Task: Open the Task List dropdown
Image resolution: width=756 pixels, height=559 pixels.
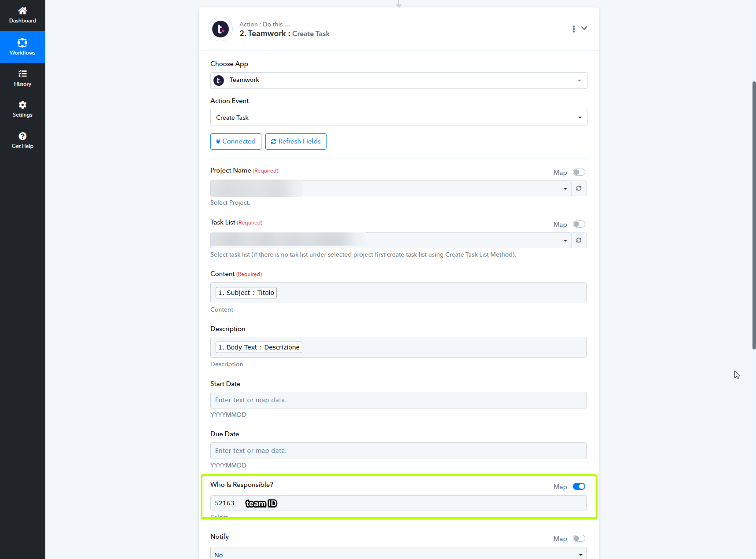Action: (391, 240)
